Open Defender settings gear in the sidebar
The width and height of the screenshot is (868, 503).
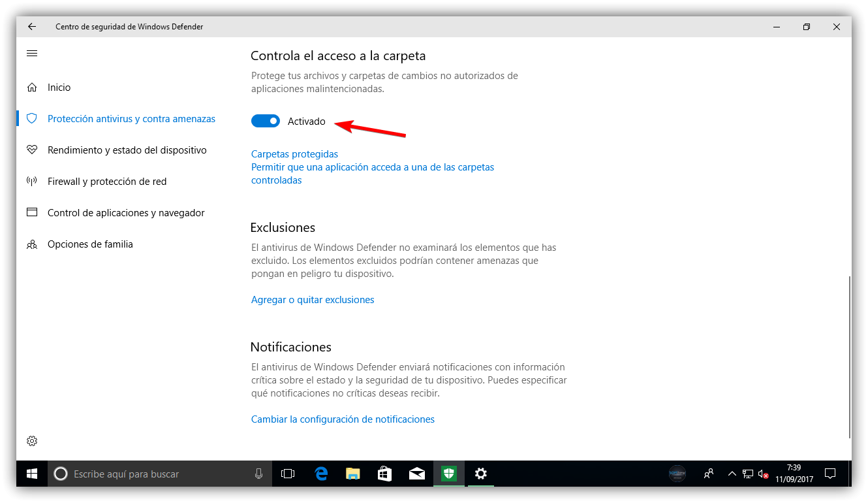point(32,441)
